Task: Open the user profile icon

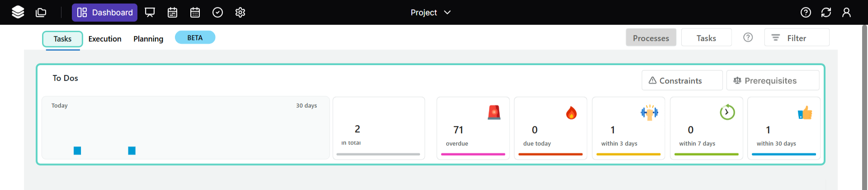Action: click(x=846, y=12)
